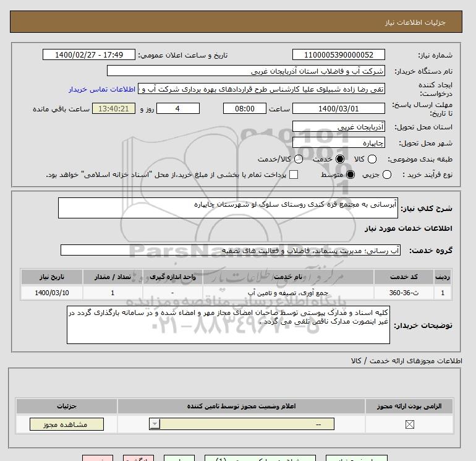The height and width of the screenshot is (461, 476).
Task: Click the row number cell in ردیف column
Action: click(x=443, y=293)
